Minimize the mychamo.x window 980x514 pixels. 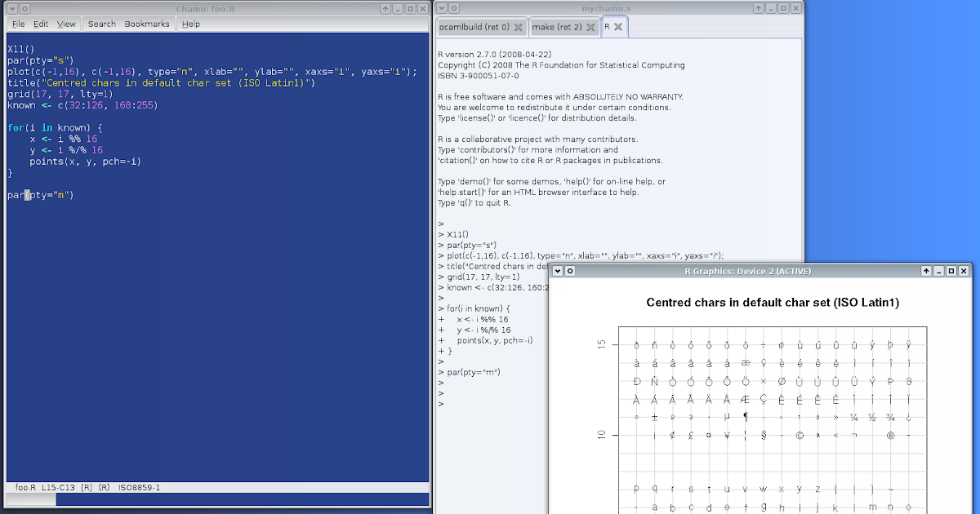click(769, 7)
